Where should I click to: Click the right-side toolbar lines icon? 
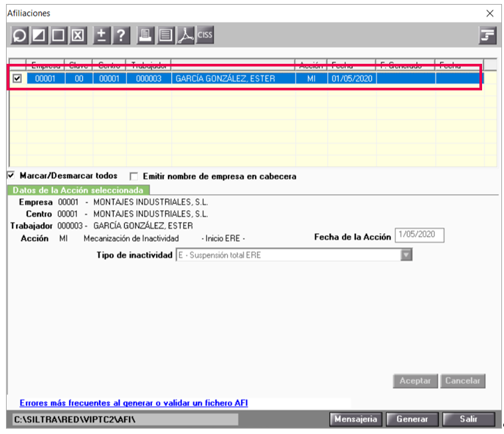coord(487,35)
